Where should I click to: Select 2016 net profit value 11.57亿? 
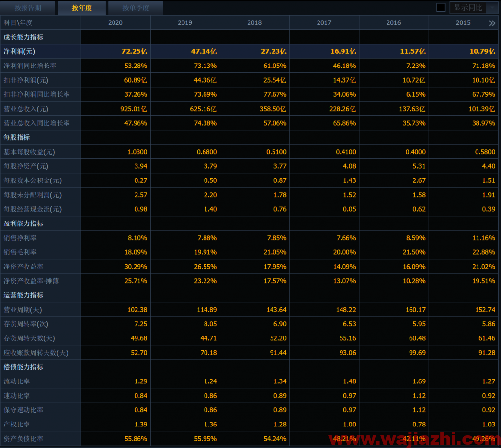tap(412, 51)
